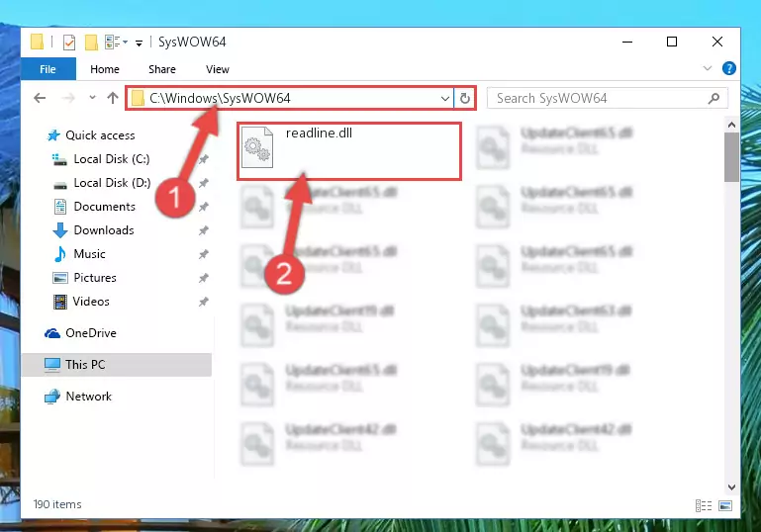Click the vertical scrollbar thumb
The height and width of the screenshot is (532, 761).
(x=731, y=157)
